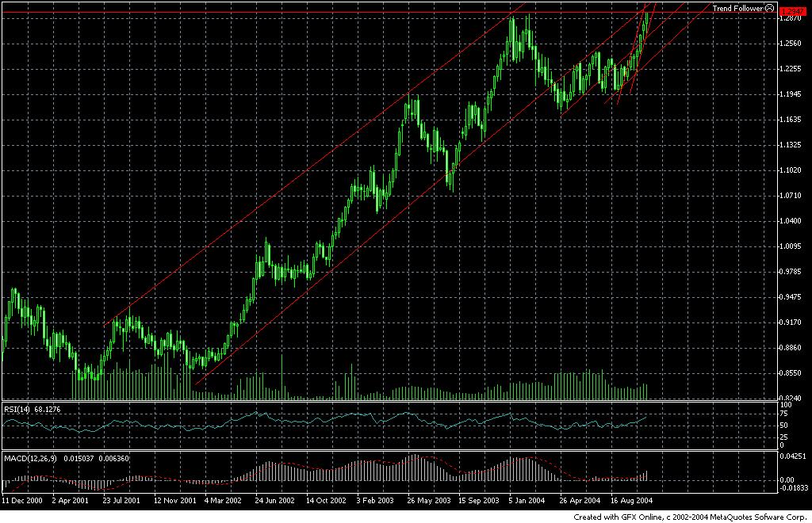Screen dimensions: 812x523
Task: Click the "3 Feb 2003" date label
Action: [375, 501]
